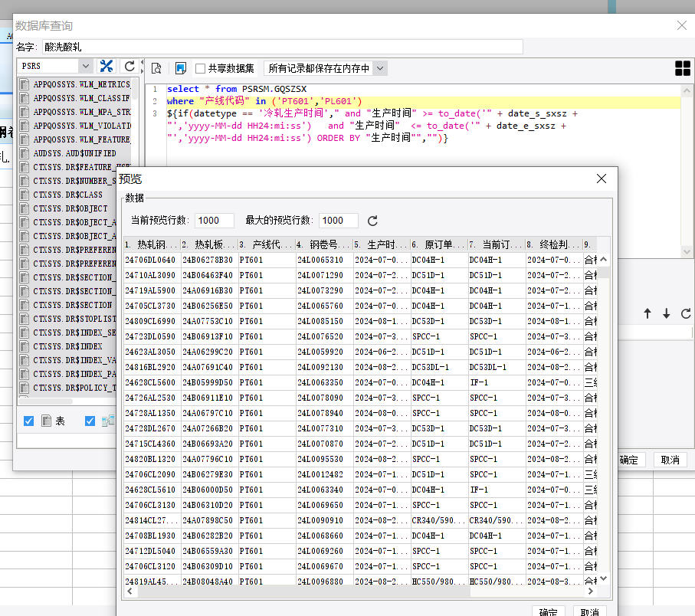Click the 原订单 column header
695x616 pixels.
point(439,244)
